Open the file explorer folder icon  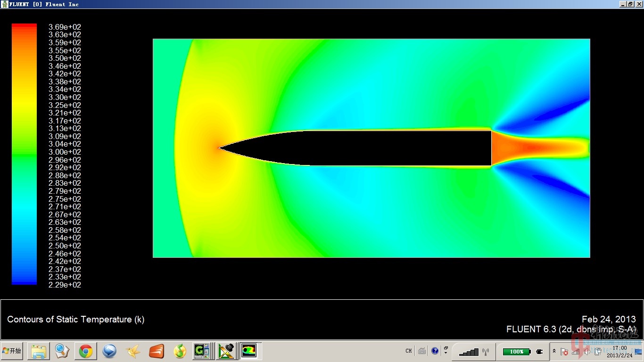pyautogui.click(x=39, y=351)
